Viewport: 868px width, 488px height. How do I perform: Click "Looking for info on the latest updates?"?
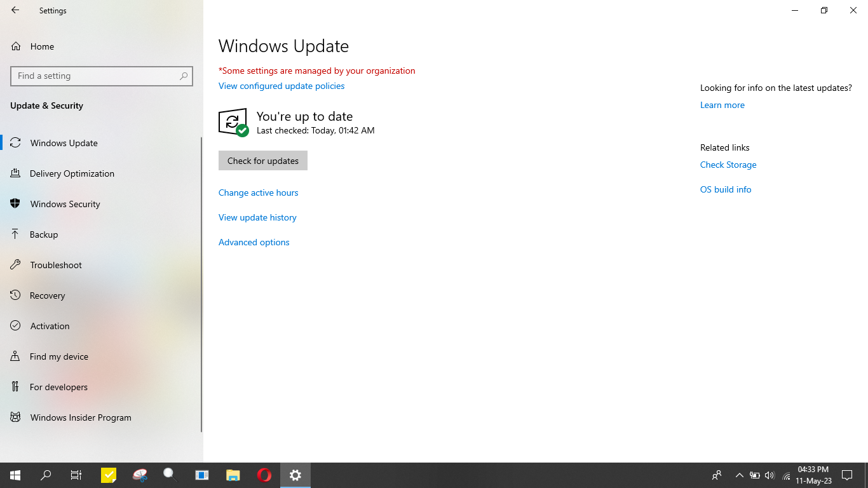pos(776,88)
